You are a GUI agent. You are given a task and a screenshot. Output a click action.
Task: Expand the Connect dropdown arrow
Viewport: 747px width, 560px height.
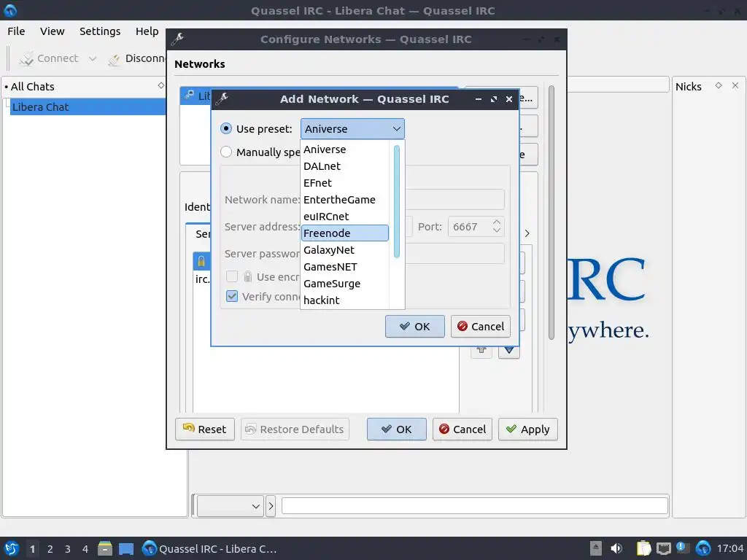93,58
